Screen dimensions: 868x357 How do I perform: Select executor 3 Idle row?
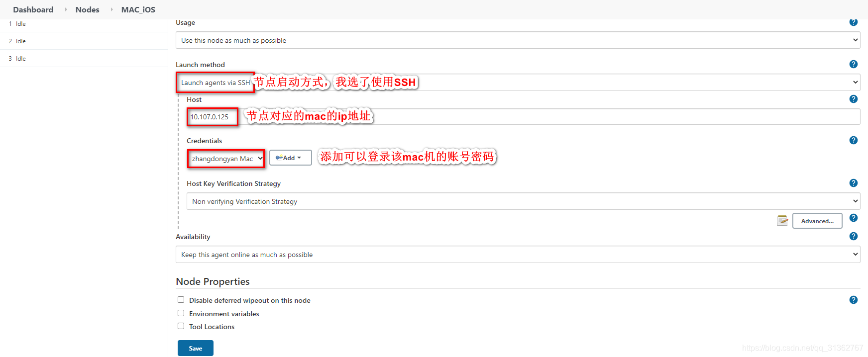click(x=84, y=59)
